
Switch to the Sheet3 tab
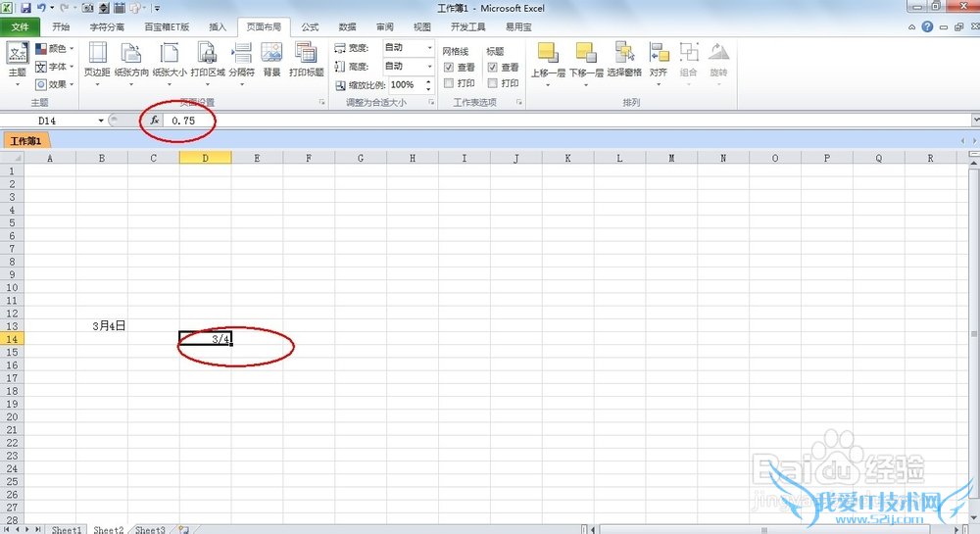pos(150,530)
